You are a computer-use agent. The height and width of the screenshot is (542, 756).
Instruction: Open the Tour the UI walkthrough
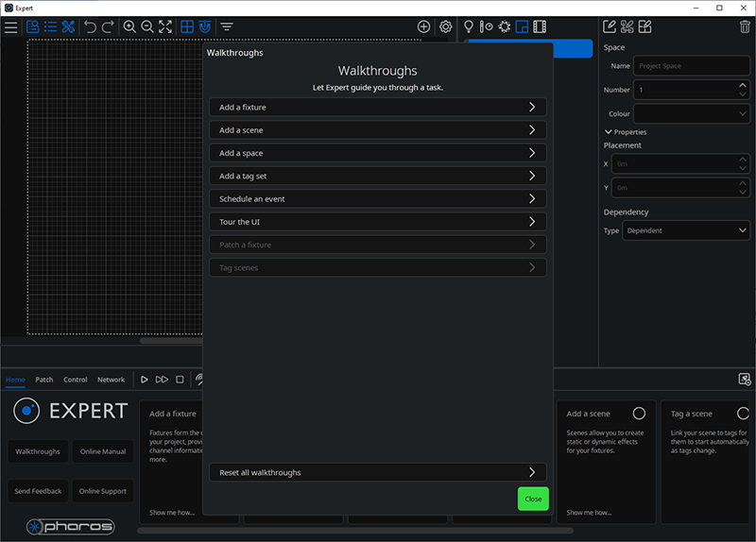click(377, 222)
